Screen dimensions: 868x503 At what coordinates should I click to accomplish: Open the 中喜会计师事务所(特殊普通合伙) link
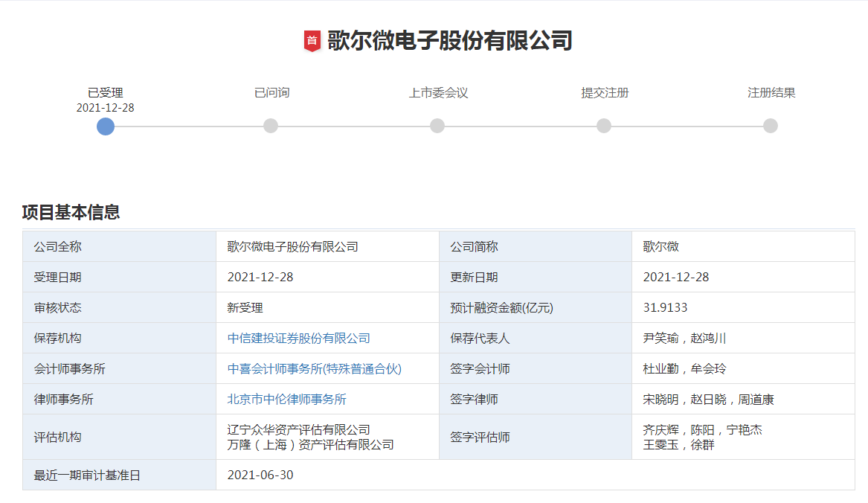point(314,369)
